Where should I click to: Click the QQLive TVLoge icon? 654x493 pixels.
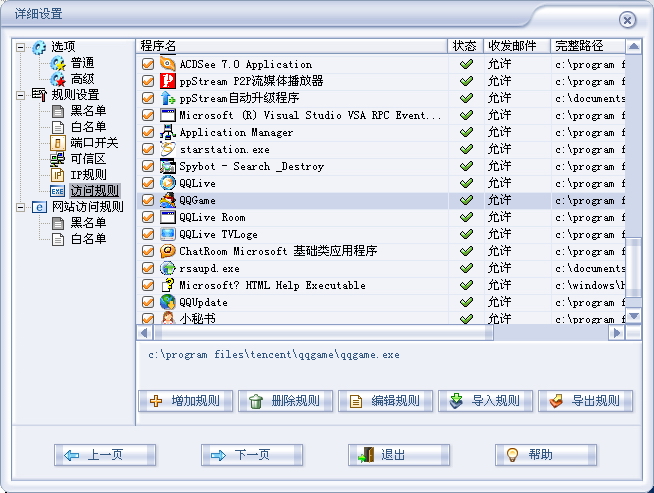click(168, 234)
